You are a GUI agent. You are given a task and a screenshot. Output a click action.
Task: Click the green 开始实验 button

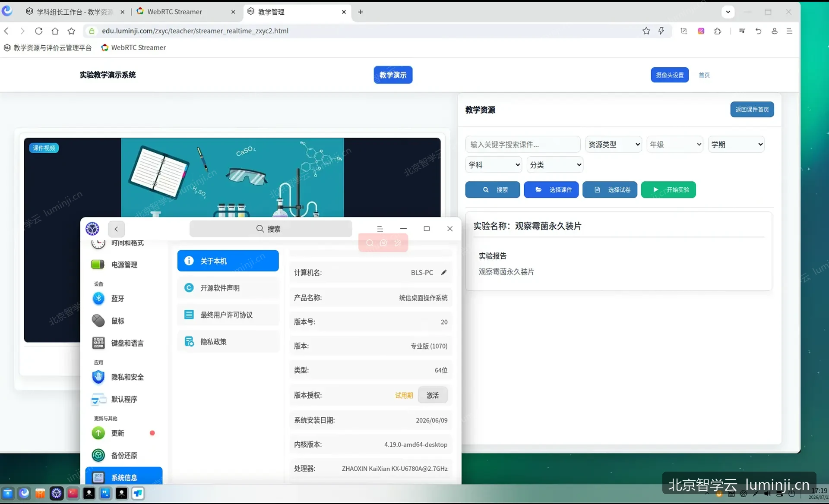point(668,189)
